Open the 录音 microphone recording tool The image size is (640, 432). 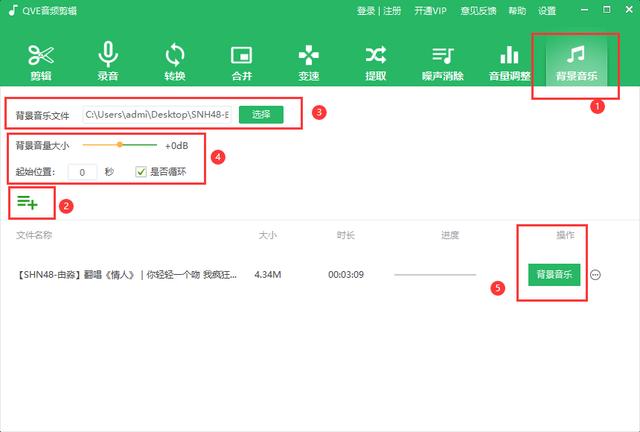tap(108, 62)
